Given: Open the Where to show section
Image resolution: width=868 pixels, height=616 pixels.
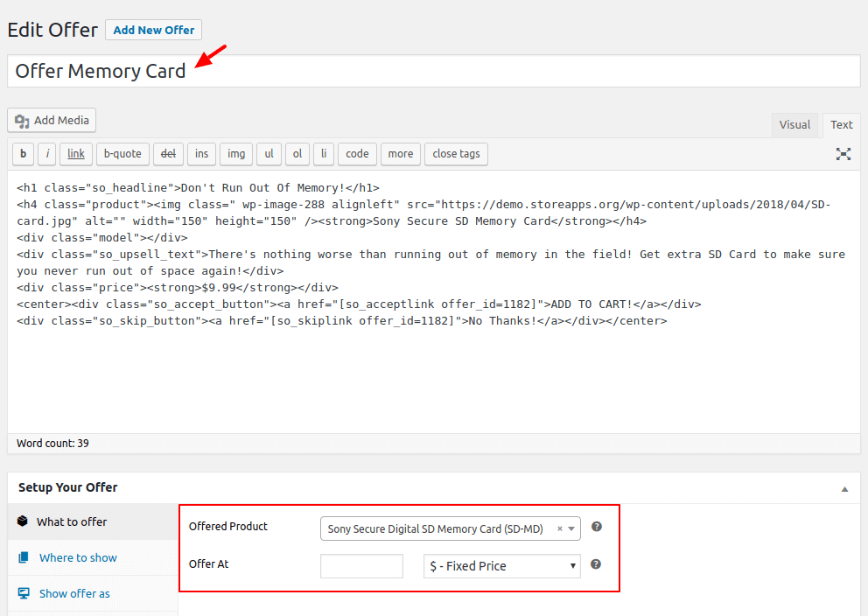Looking at the screenshot, I should tap(78, 557).
